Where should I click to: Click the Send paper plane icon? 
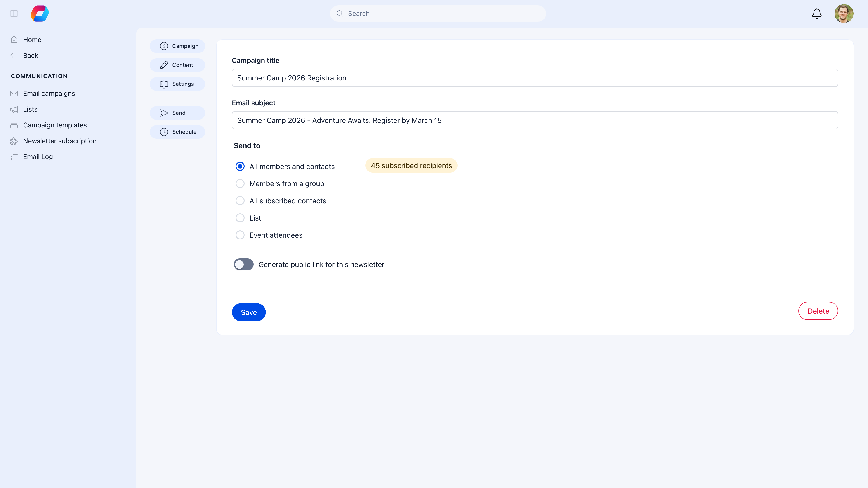point(164,113)
